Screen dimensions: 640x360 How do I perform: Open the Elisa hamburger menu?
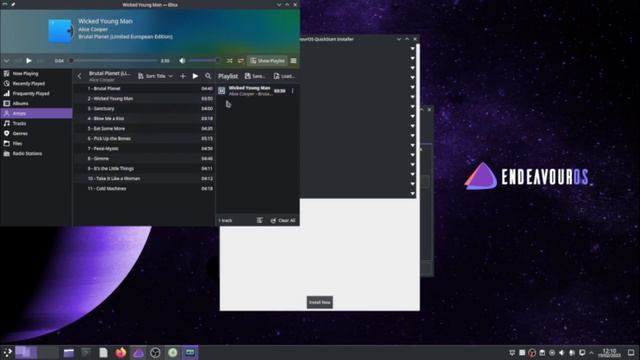click(x=293, y=61)
